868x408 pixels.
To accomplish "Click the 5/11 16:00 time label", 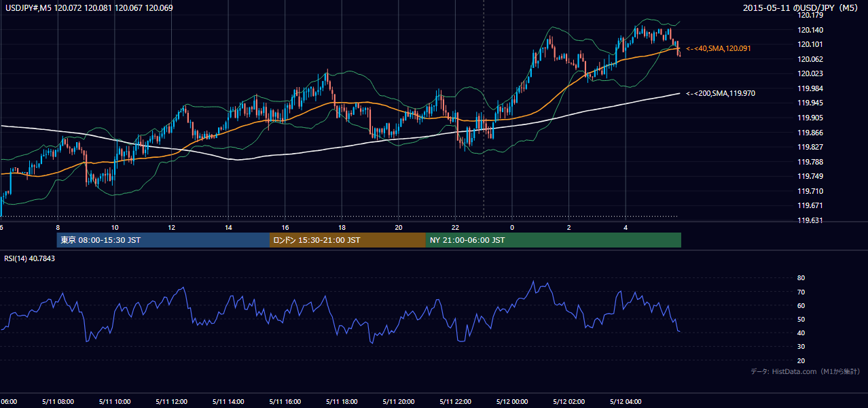I will (285, 401).
